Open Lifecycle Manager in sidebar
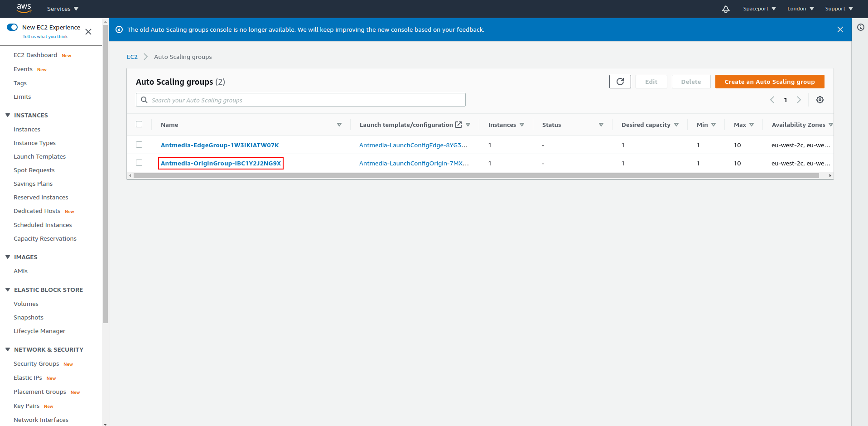This screenshot has width=868, height=426. [39, 331]
